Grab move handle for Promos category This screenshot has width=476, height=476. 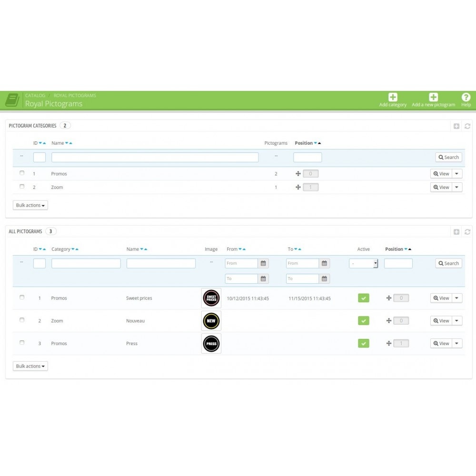coord(298,174)
